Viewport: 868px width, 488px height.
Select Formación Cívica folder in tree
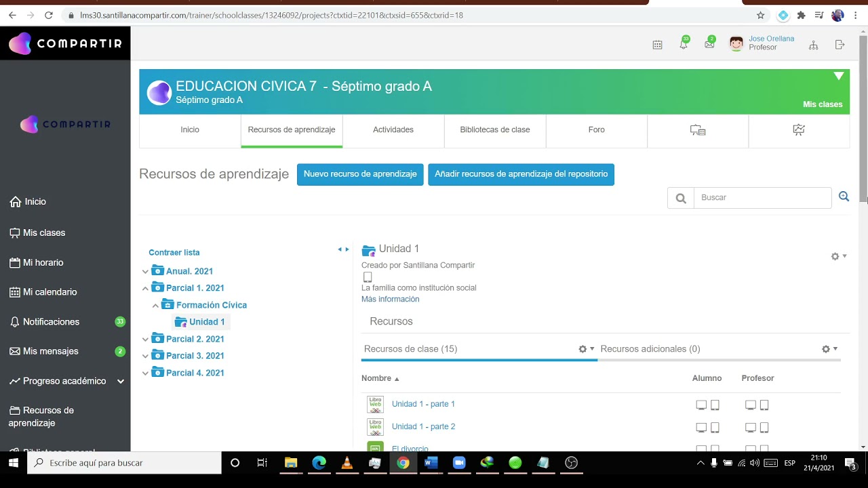212,305
